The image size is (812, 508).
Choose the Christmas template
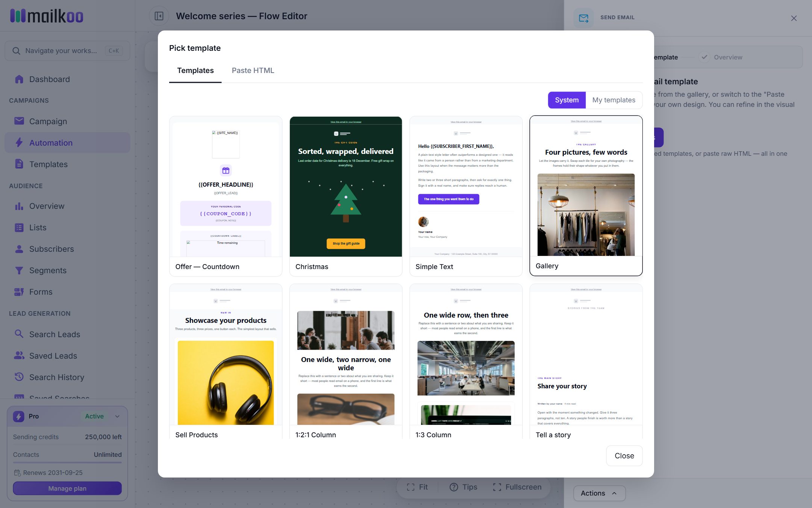coord(346,196)
